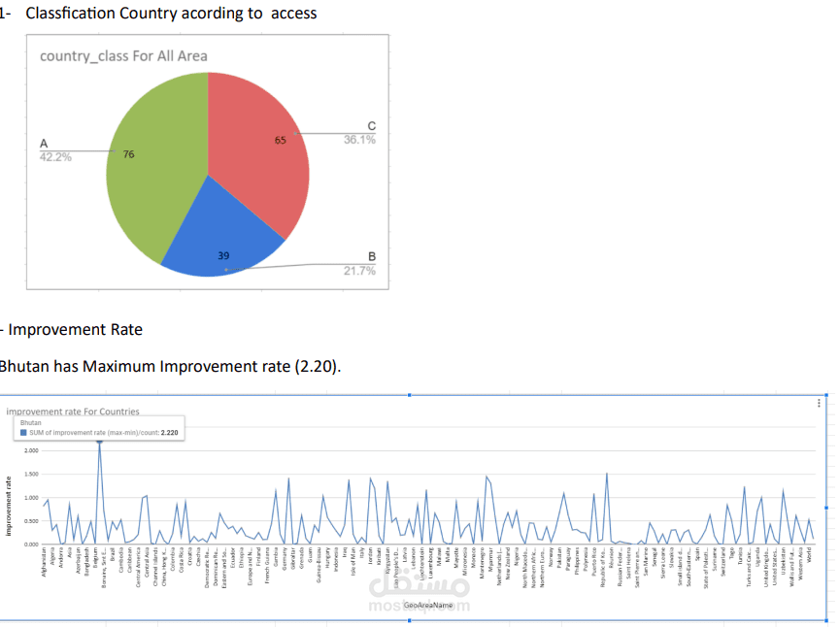Click the 'Afghanistan' x-axis label
This screenshot has height=627, width=840.
click(44, 562)
